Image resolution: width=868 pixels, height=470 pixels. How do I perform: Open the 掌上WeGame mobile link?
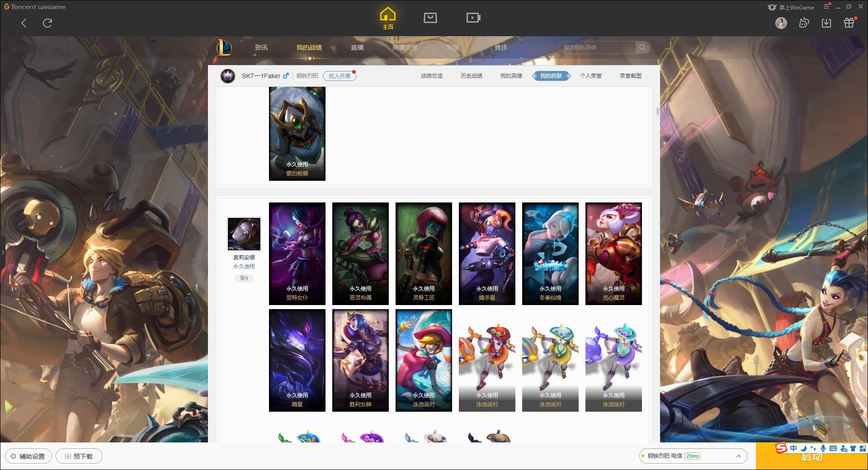click(791, 7)
